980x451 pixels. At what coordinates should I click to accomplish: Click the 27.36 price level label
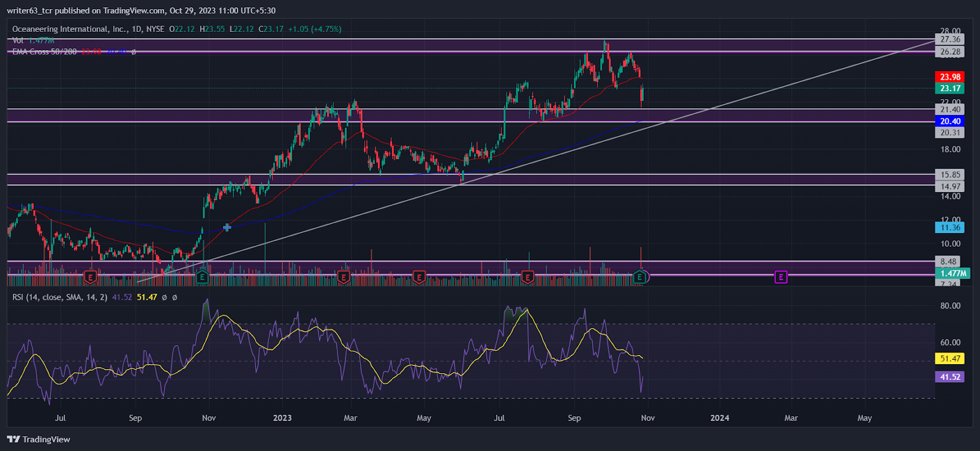pos(950,39)
